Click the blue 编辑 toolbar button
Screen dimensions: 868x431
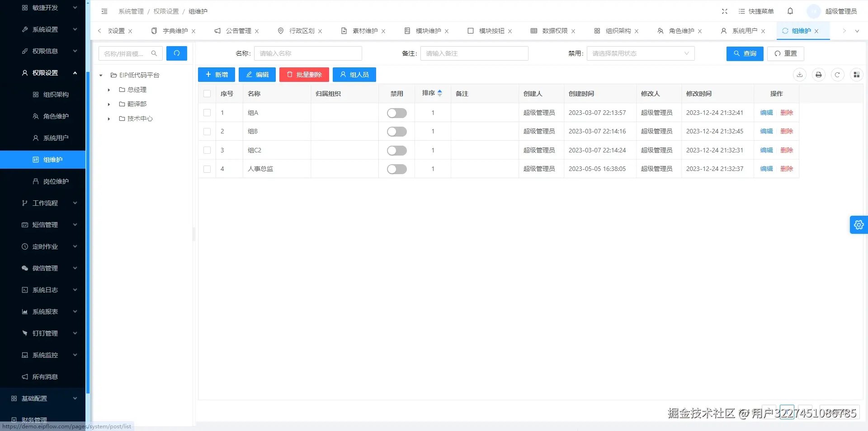257,75
